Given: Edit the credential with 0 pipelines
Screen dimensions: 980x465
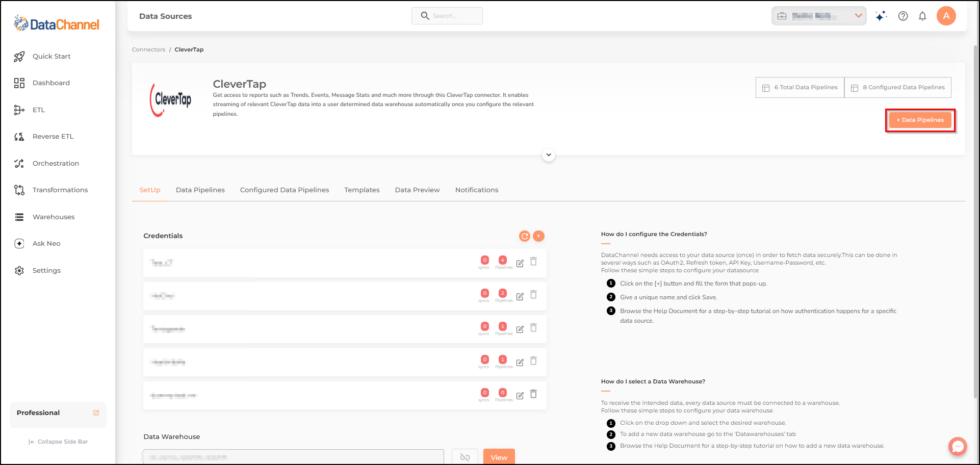Looking at the screenshot, I should click(x=520, y=396).
